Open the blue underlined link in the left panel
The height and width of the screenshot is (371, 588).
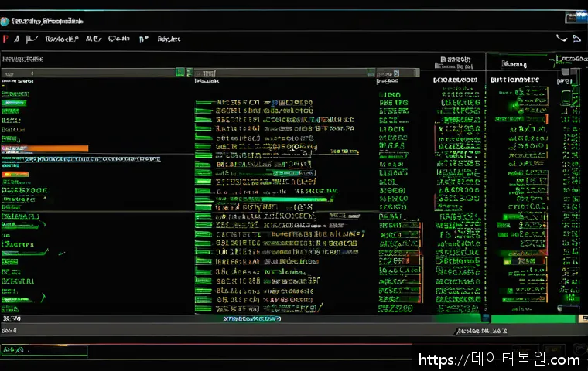click(x=81, y=159)
